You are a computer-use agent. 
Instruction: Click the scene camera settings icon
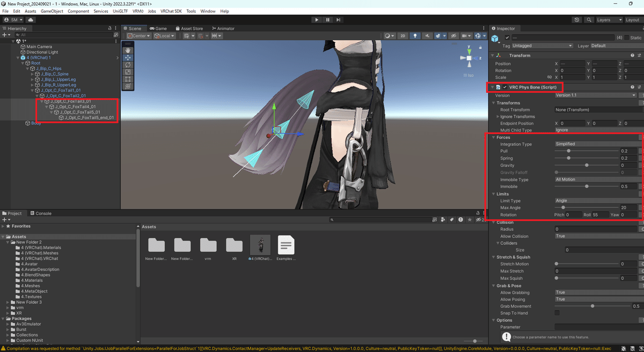(x=465, y=36)
